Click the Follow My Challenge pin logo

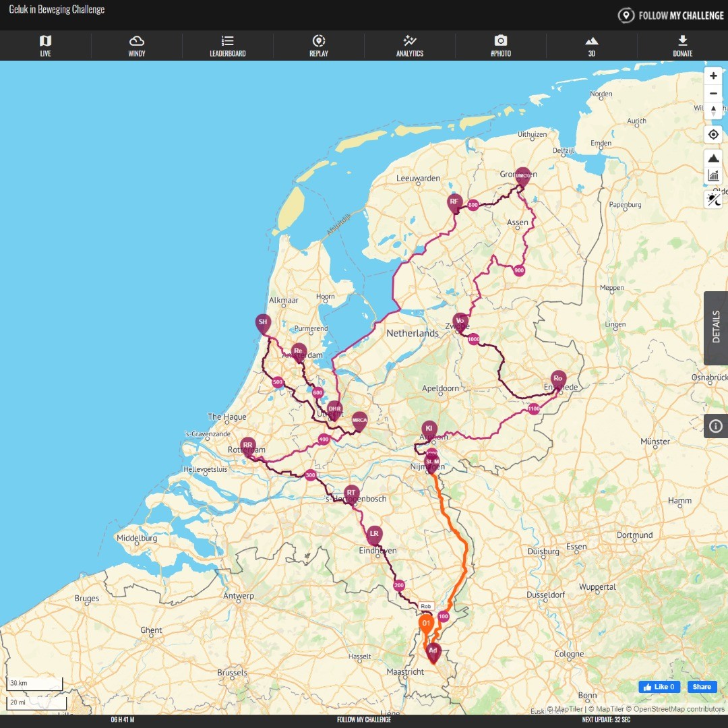point(626,15)
